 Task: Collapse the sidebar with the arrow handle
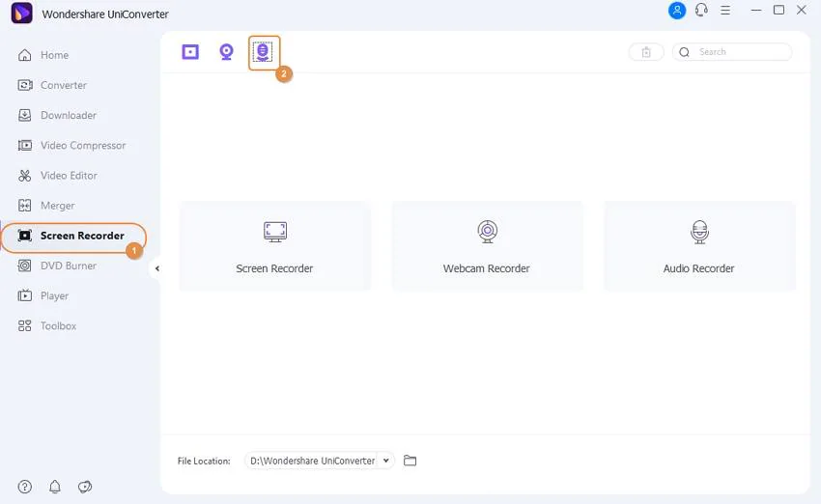[x=156, y=268]
